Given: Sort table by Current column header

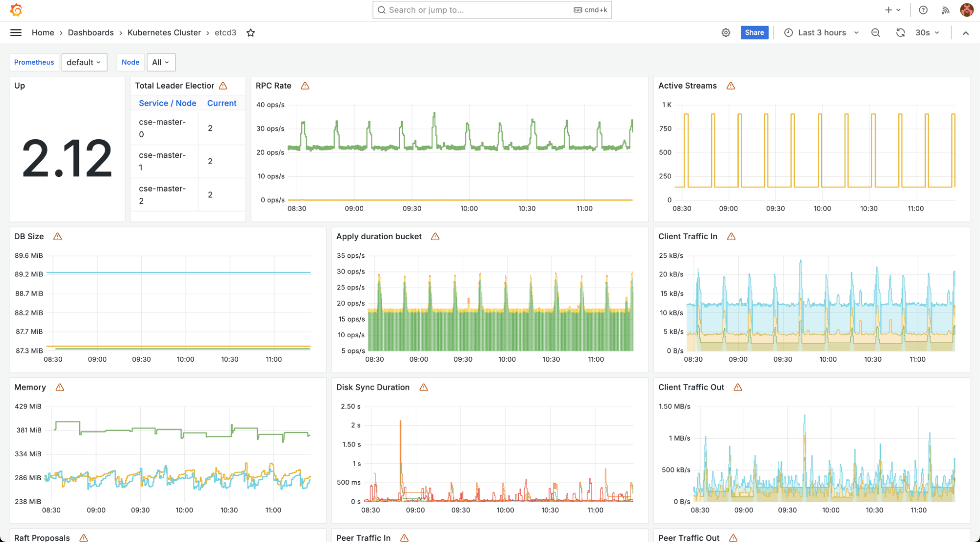Looking at the screenshot, I should click(222, 103).
